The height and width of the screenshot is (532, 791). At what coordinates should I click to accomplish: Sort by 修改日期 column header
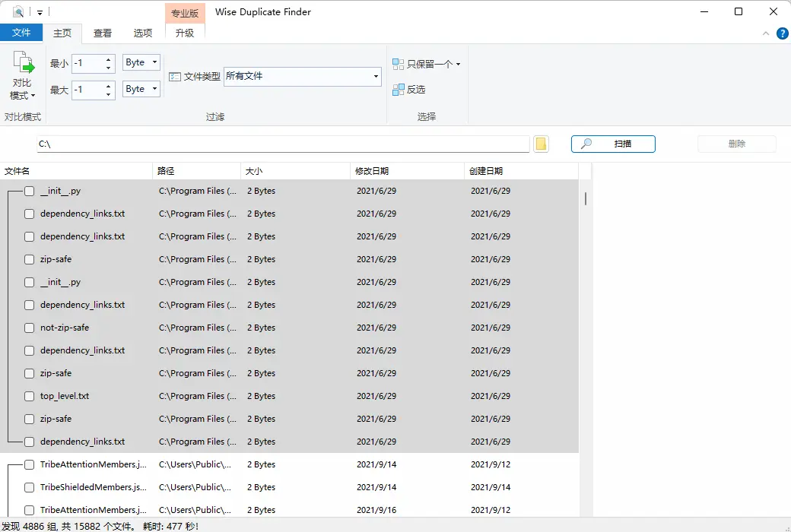[407, 171]
